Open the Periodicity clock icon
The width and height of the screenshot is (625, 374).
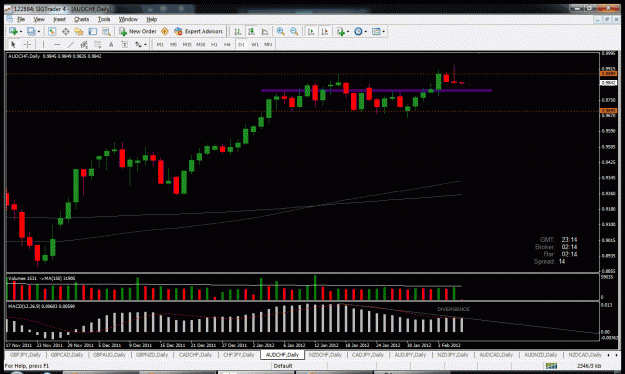click(x=358, y=31)
